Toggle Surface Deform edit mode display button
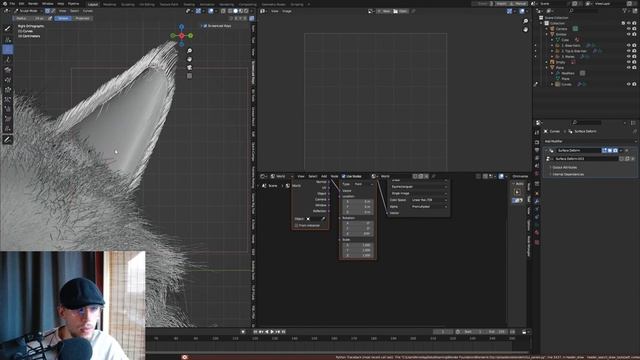 604,151
